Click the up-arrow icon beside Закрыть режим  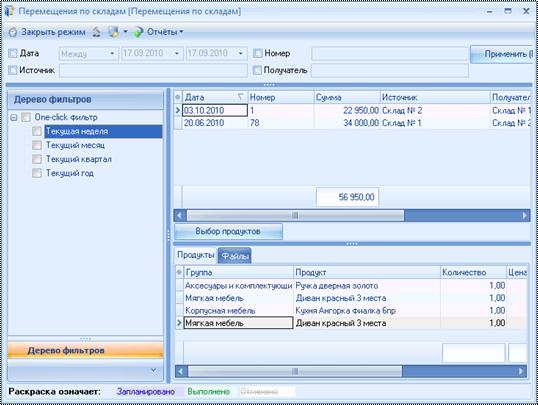pyautogui.click(x=96, y=32)
